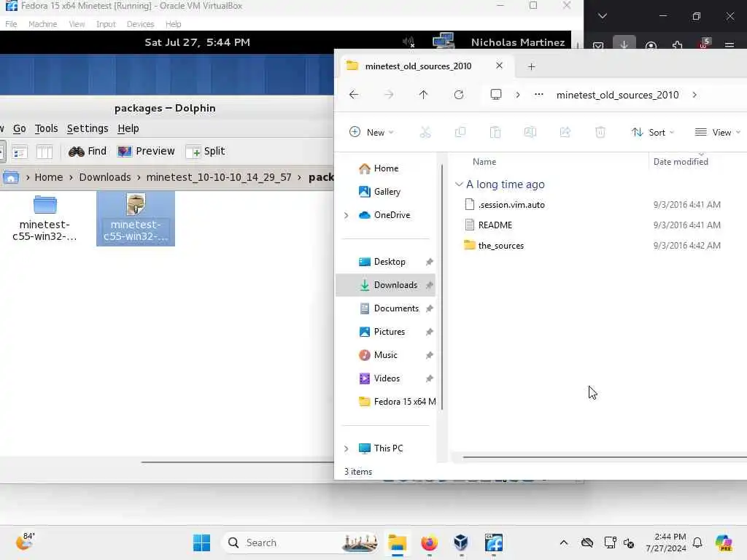
Task: Click Home in the Dolphin breadcrumb
Action: [x=49, y=177]
